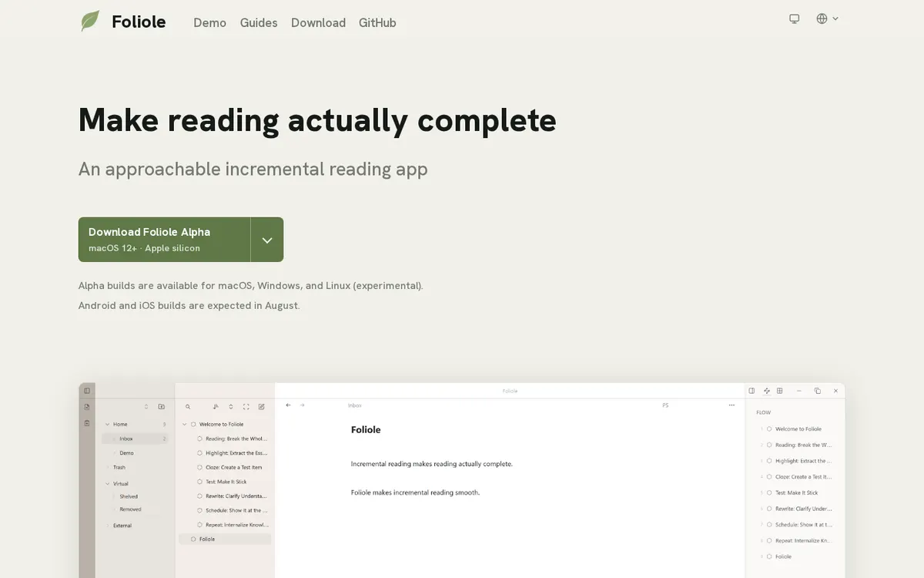
Task: Collapse Welcome to Foliole in article list
Action: coord(185,424)
